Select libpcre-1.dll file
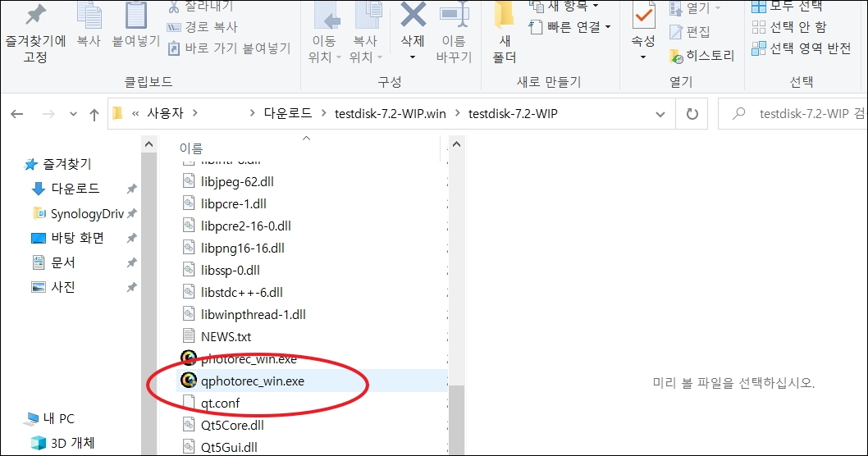 coord(233,203)
